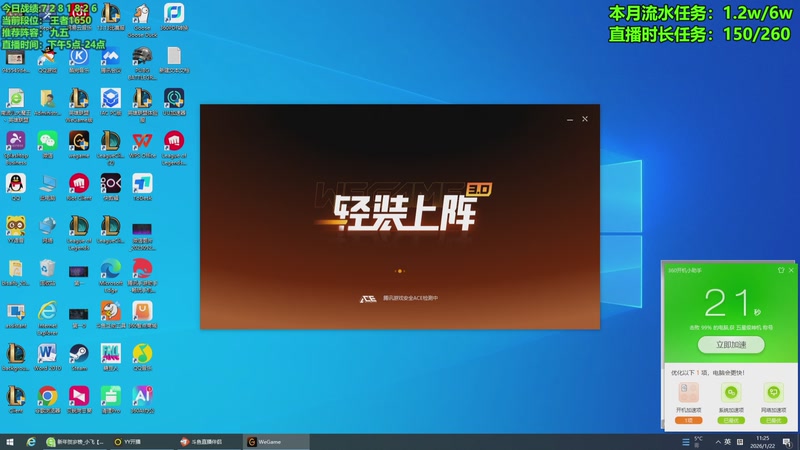Viewport: 800px width, 450px height.
Task: Select the new text document file icon
Action: click(x=174, y=59)
